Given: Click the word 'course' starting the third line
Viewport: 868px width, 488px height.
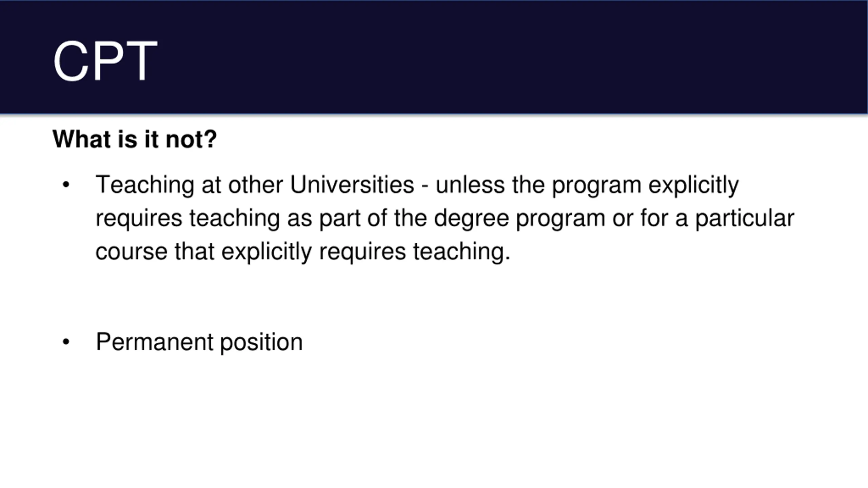Looking at the screenshot, I should coord(131,251).
